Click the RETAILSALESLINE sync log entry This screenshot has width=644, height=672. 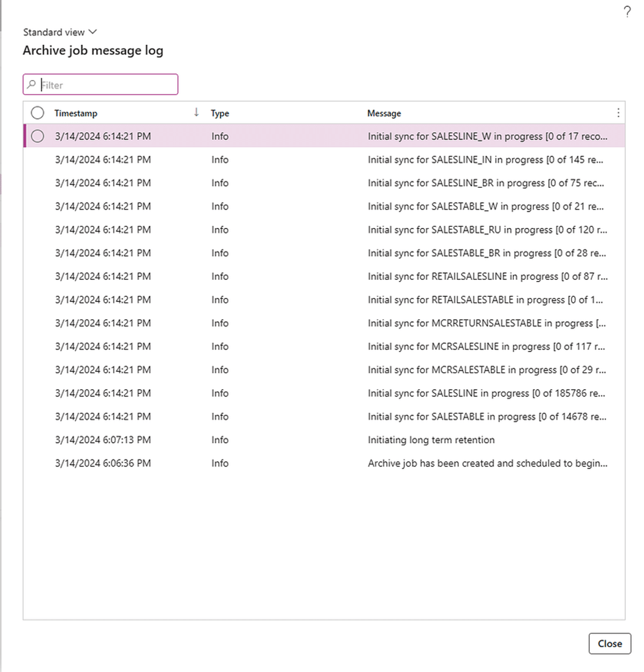[489, 276]
